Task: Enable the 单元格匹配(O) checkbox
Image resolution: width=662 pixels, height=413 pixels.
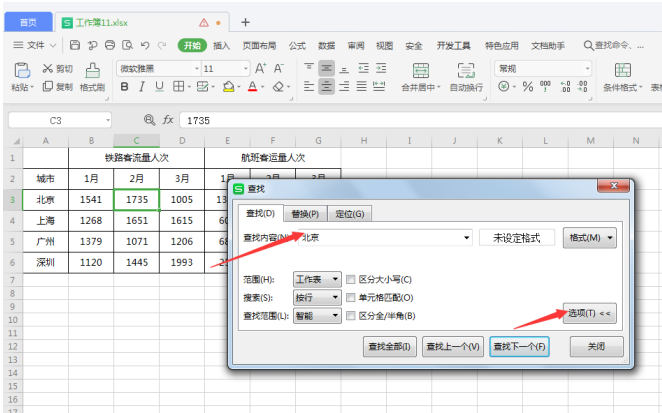Action: [350, 297]
